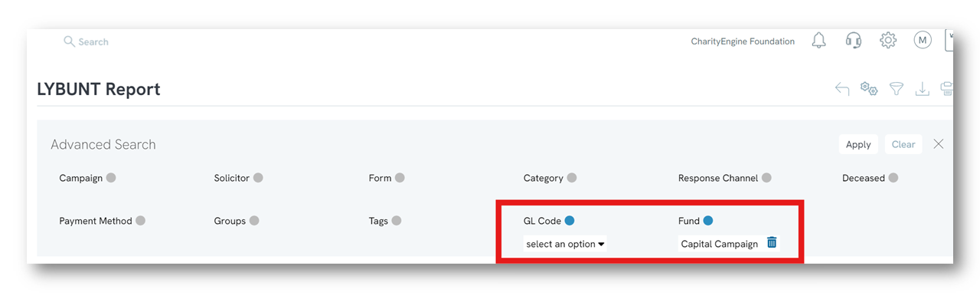980x296 pixels.
Task: Click the Apply button
Action: [858, 144]
